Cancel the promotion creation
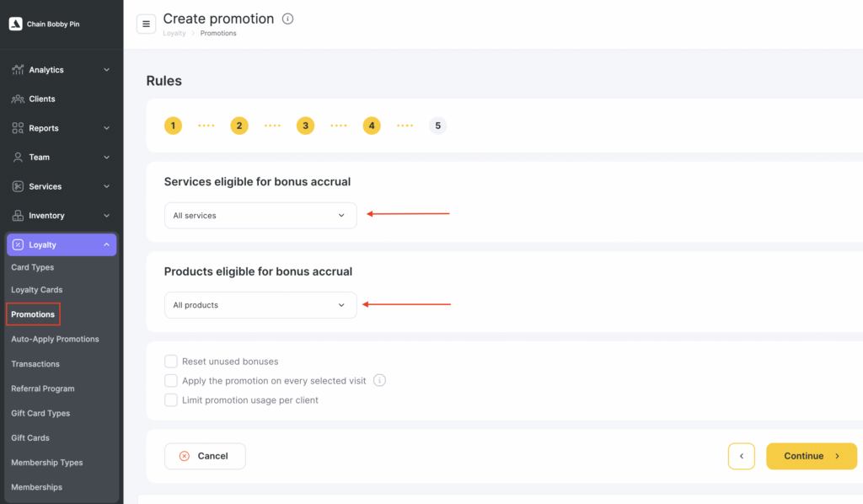 click(x=205, y=456)
